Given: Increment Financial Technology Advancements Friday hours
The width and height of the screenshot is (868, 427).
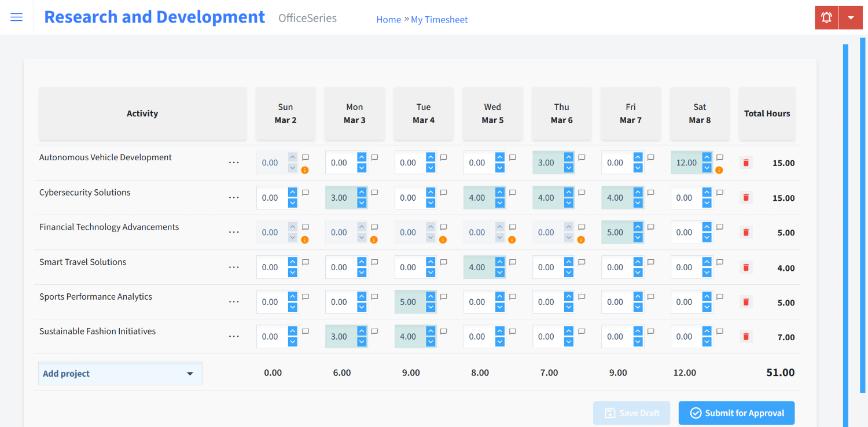Looking at the screenshot, I should click(638, 227).
